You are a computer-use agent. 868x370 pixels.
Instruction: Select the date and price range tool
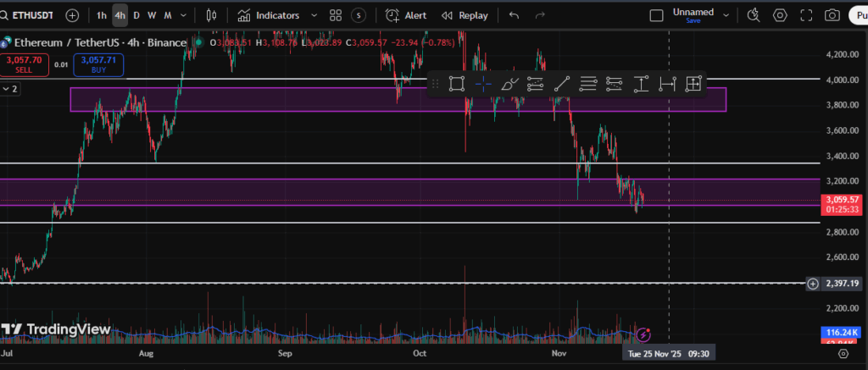[x=693, y=84]
